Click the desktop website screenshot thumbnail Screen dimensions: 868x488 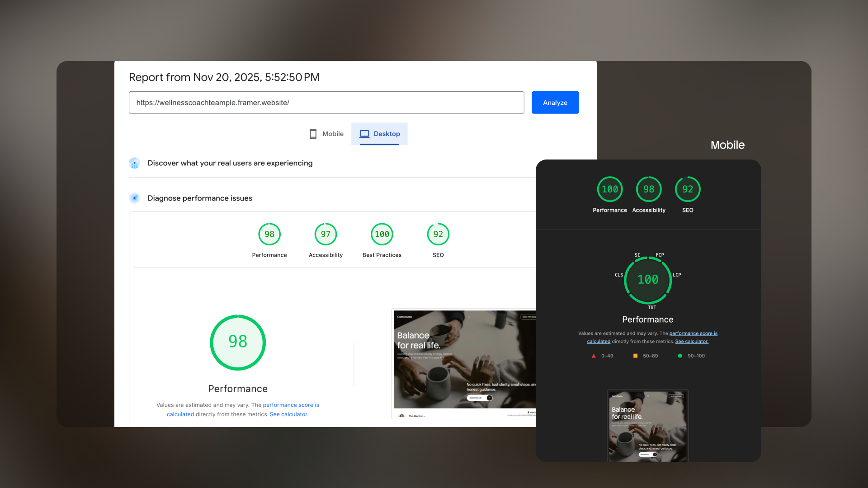pyautogui.click(x=464, y=361)
